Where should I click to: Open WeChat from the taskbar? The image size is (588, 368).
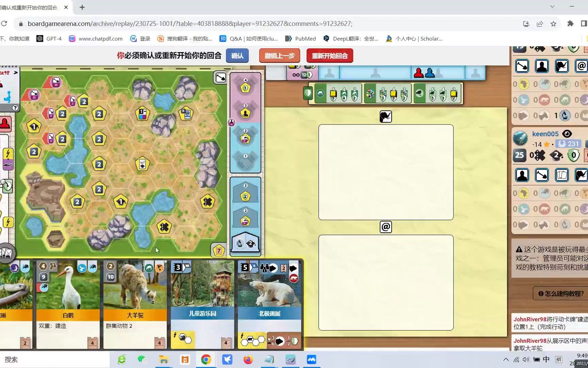(143, 359)
